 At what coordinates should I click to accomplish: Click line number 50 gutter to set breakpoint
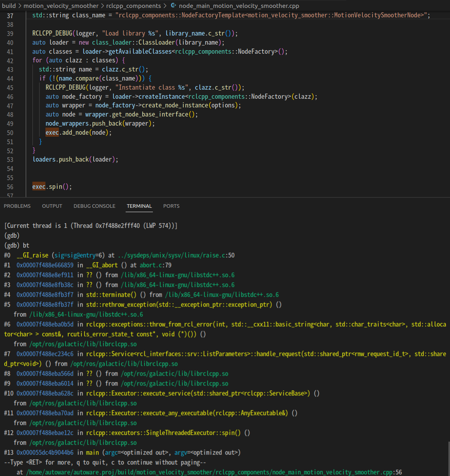(x=10, y=133)
